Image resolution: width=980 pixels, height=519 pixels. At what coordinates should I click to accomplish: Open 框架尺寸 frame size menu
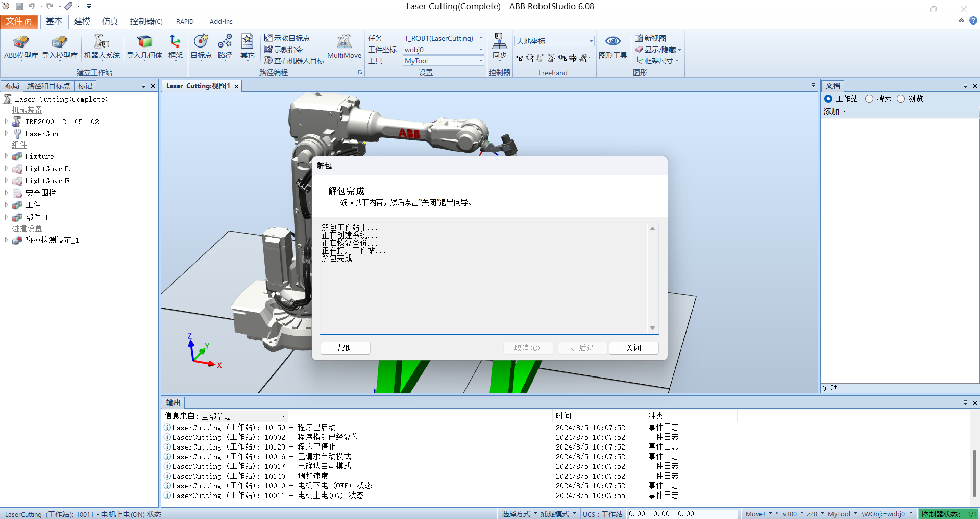657,61
